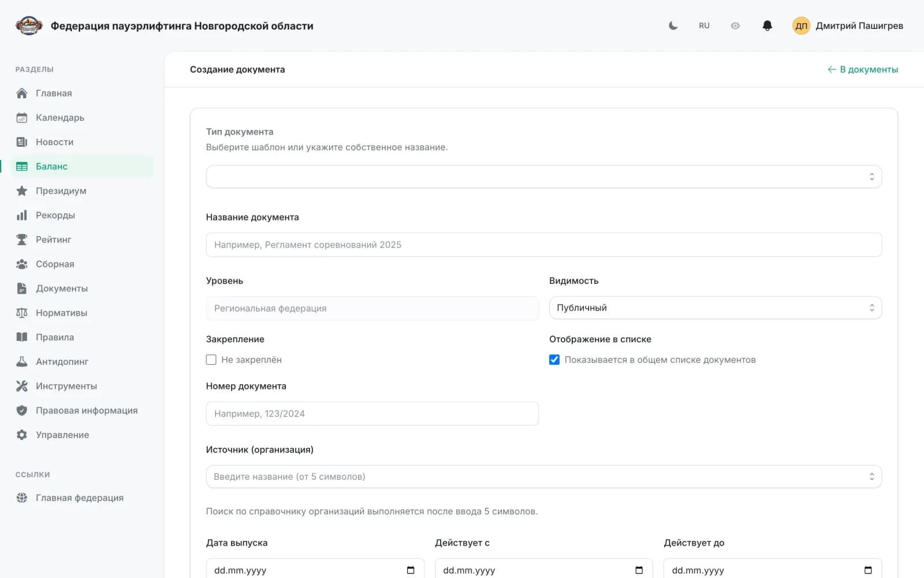Click the globe icon for Главная федерация
Image resolution: width=924 pixels, height=578 pixels.
22,498
